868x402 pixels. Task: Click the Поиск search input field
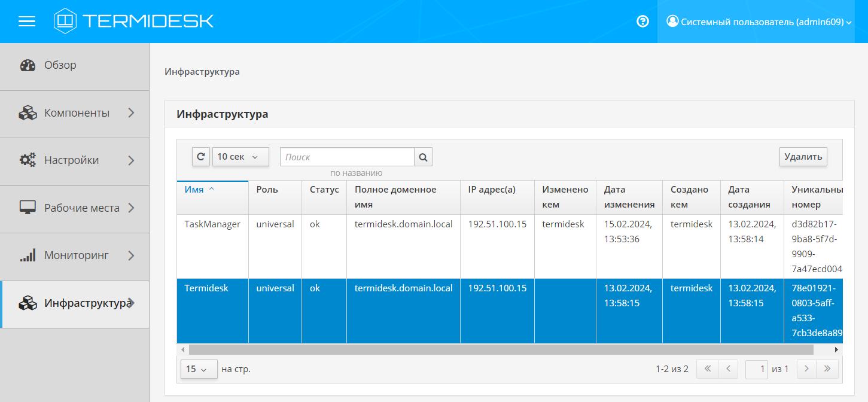[347, 157]
